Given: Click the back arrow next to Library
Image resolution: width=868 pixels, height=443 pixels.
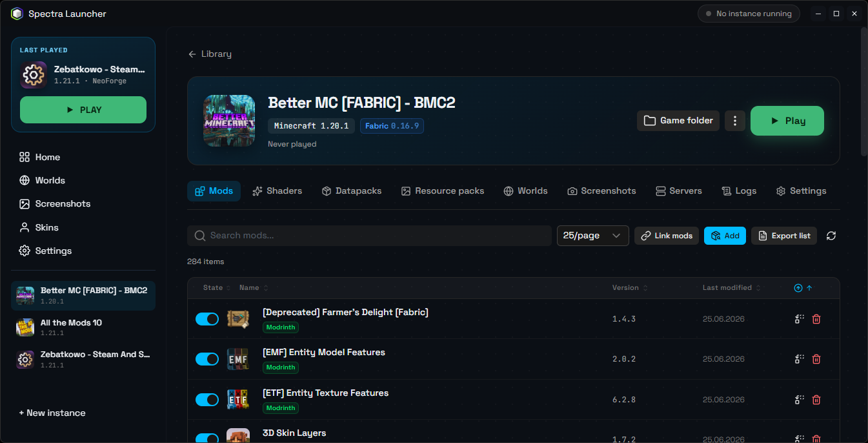Looking at the screenshot, I should pos(192,54).
